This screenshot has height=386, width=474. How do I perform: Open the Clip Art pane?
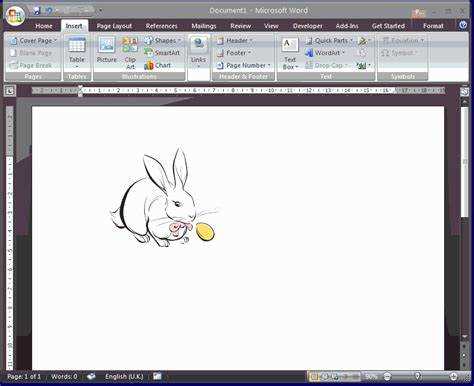[x=130, y=53]
